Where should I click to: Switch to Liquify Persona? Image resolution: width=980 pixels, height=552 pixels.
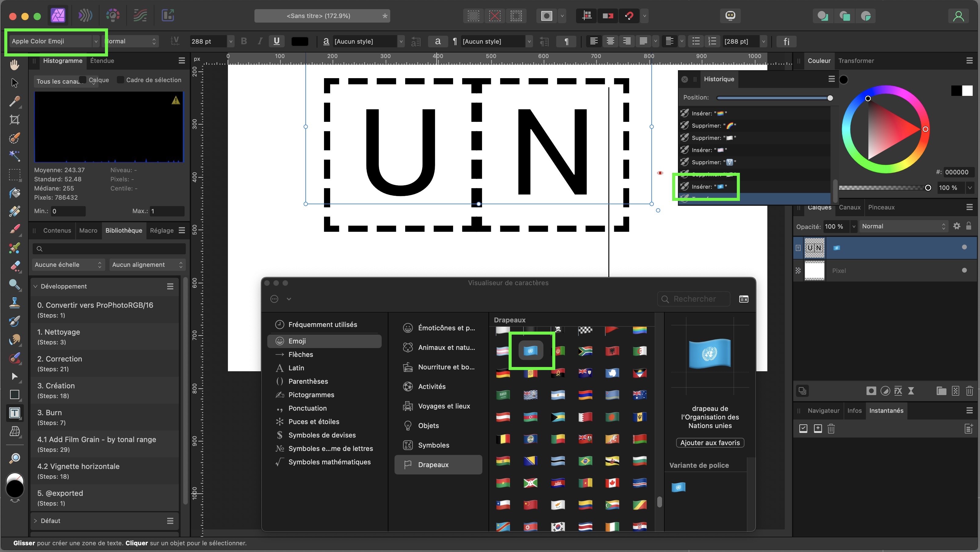point(85,16)
